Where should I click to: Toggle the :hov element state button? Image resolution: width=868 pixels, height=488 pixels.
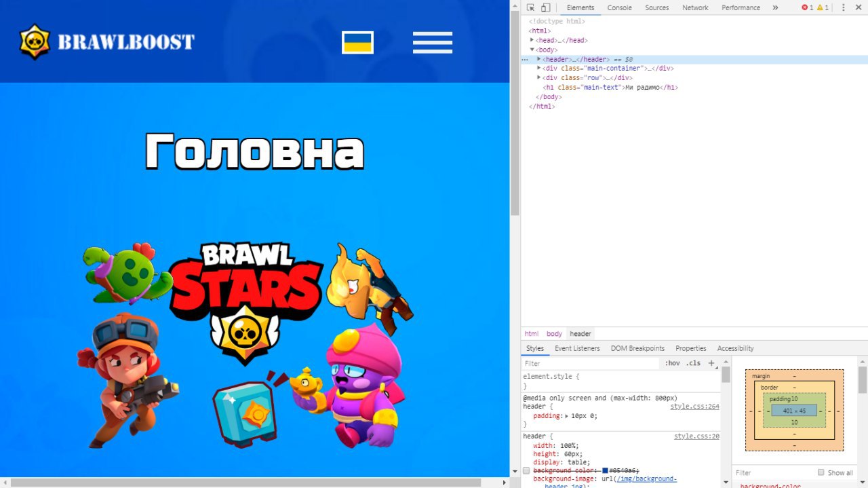tap(672, 363)
